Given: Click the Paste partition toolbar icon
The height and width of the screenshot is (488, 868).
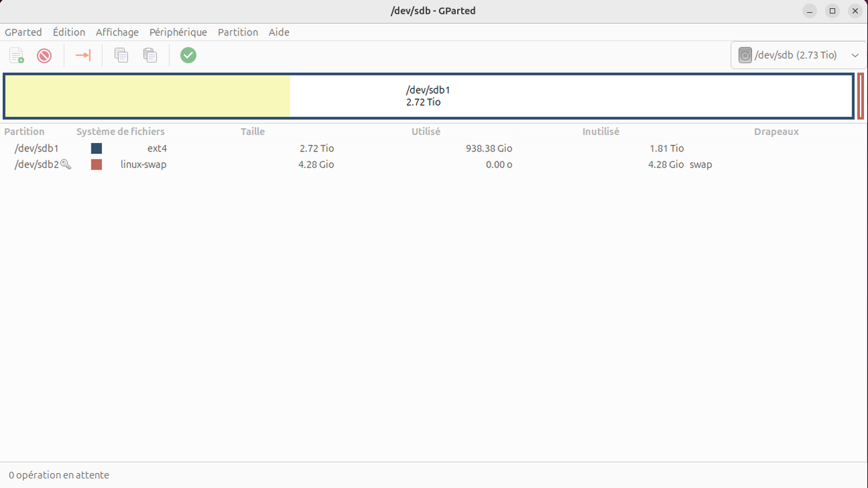Looking at the screenshot, I should pyautogui.click(x=150, y=56).
